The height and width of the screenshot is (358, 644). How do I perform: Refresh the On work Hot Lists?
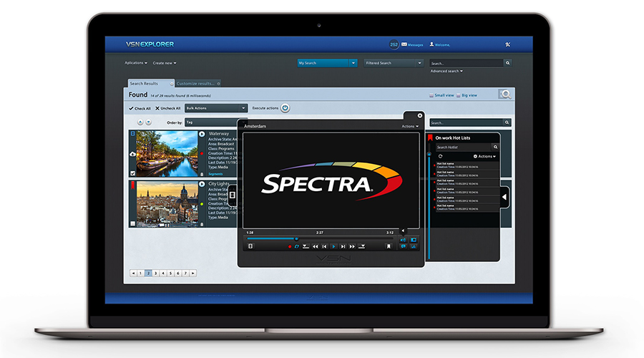[x=440, y=157]
